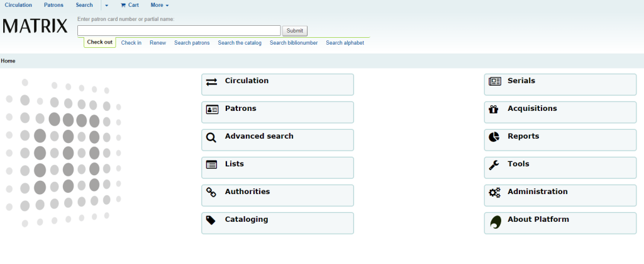Focus the patron card number input field
The height and width of the screenshot is (264, 644).
coord(179,30)
